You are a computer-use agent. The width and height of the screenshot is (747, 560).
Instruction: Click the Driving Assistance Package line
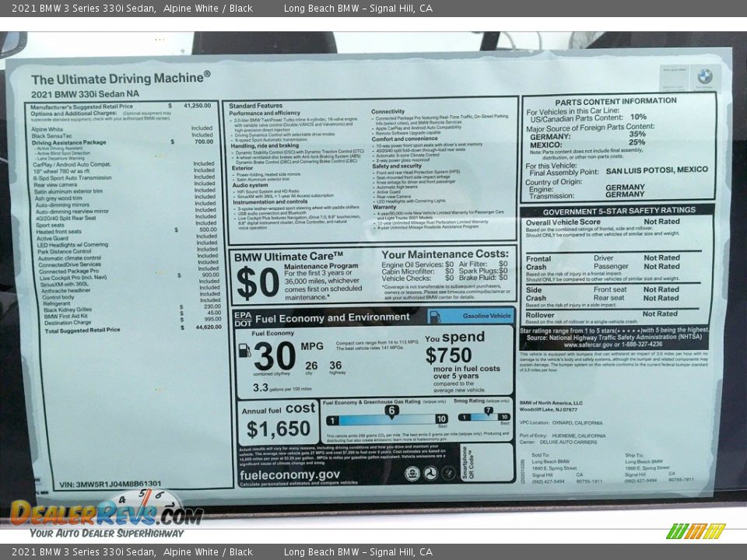pyautogui.click(x=68, y=142)
